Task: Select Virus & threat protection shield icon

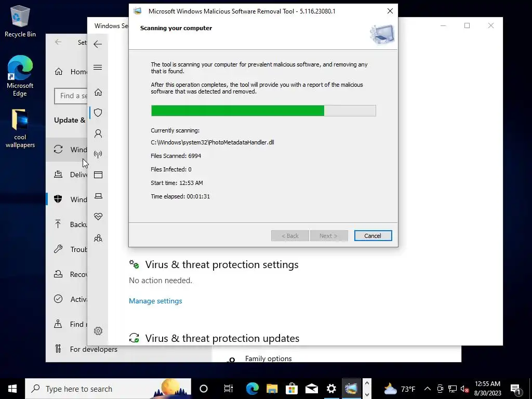Action: coord(98,113)
